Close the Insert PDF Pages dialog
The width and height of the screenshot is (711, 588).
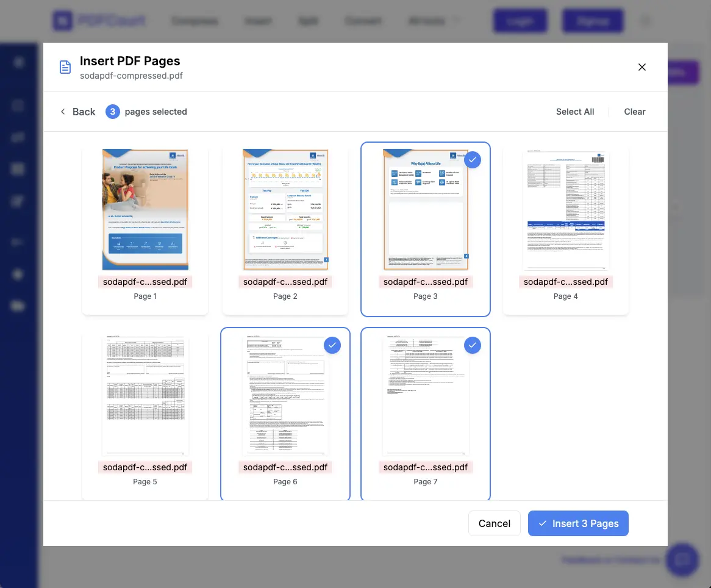pyautogui.click(x=641, y=67)
